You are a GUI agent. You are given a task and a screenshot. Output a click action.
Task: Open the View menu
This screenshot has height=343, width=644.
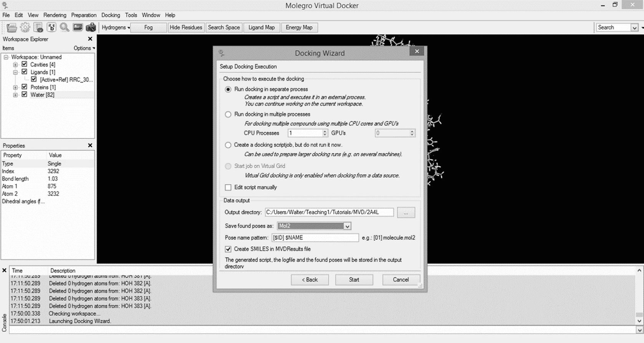tap(33, 15)
